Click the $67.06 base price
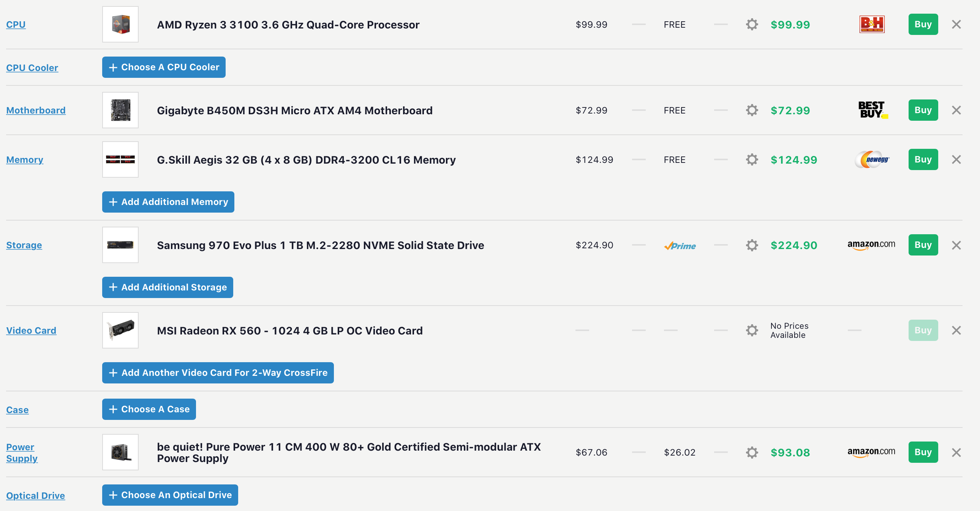980x511 pixels. tap(591, 453)
